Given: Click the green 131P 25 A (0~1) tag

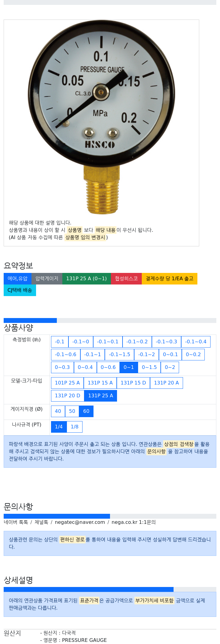Looking at the screenshot, I should [x=86, y=279].
